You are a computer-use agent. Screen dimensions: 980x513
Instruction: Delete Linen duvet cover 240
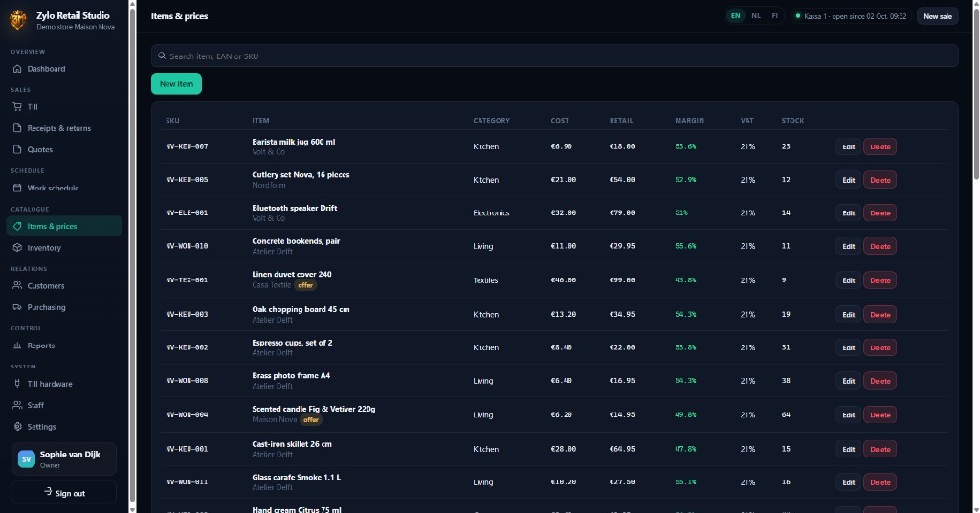tap(880, 280)
